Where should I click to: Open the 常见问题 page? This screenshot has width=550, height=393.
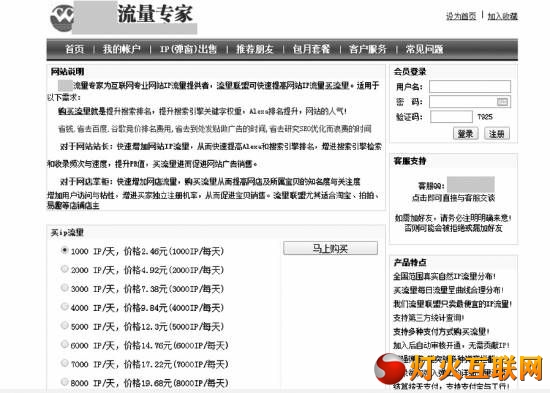(x=424, y=49)
